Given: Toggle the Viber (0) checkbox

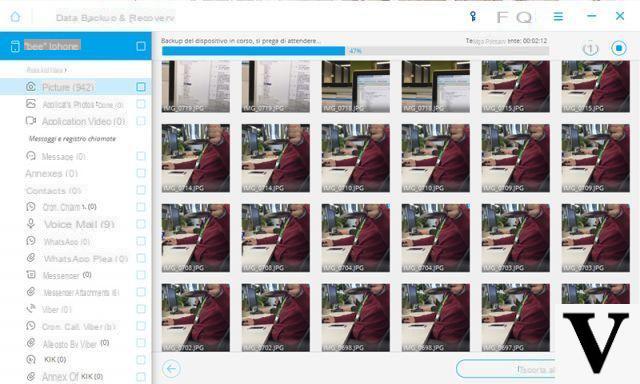Looking at the screenshot, I should click(141, 309).
